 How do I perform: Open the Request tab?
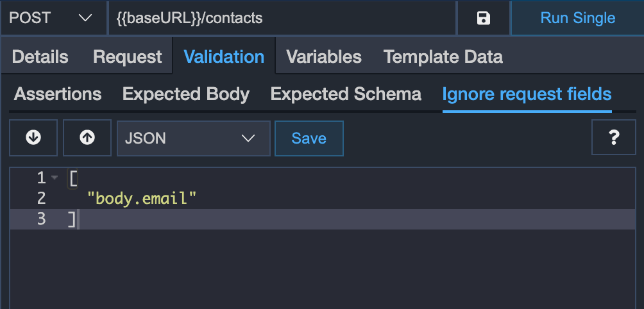(x=127, y=56)
